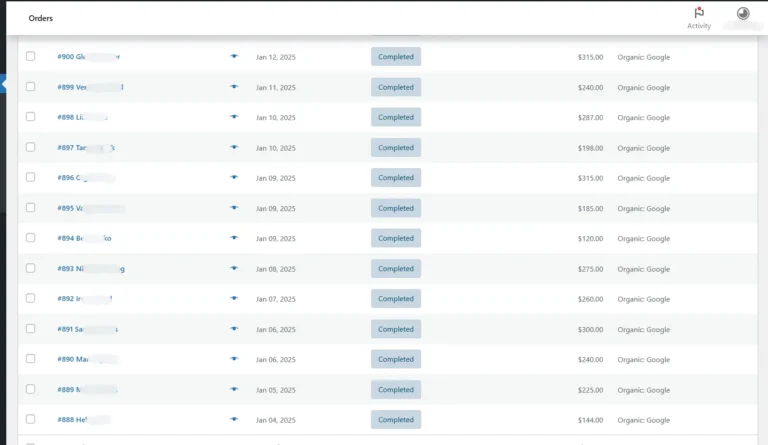
Task: Expand the collapsed sidebar arrow on left edge
Action: click(3, 86)
